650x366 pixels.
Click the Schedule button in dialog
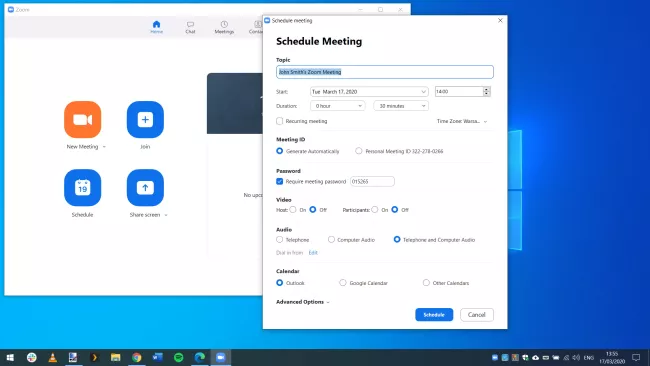click(x=434, y=315)
